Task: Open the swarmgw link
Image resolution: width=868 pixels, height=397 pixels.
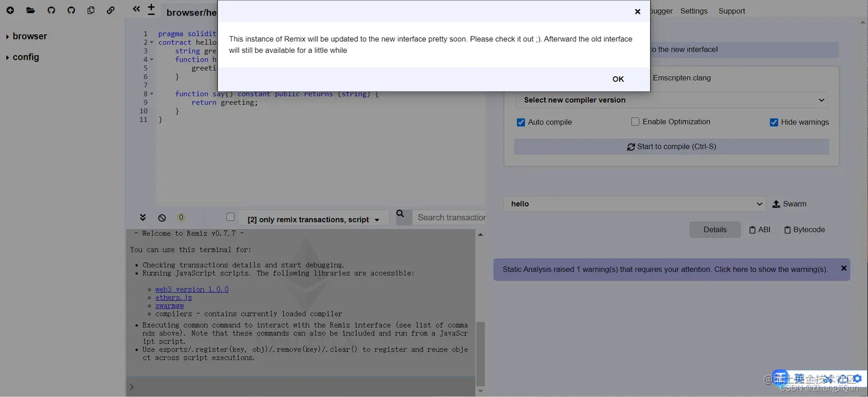Action: coord(169,306)
